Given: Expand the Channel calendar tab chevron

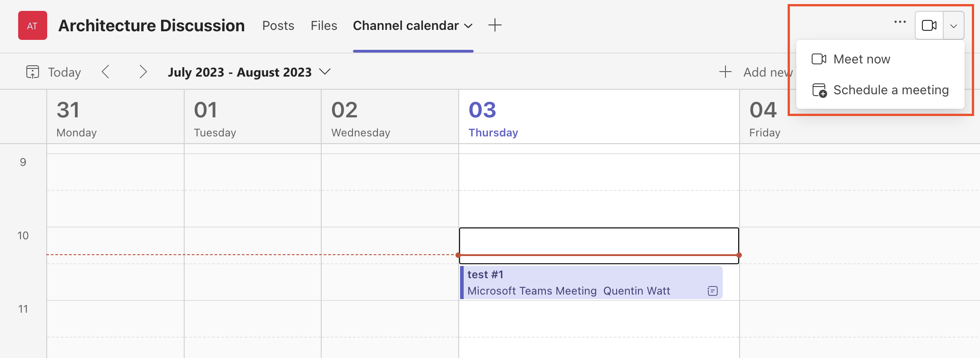Looking at the screenshot, I should point(469,26).
